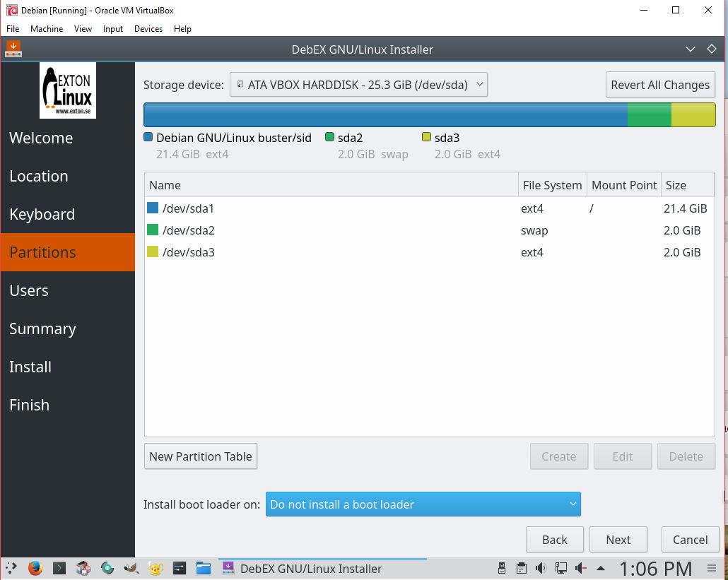Click the Summary step in sidebar
Viewport: 728px width, 580px height.
click(68, 329)
